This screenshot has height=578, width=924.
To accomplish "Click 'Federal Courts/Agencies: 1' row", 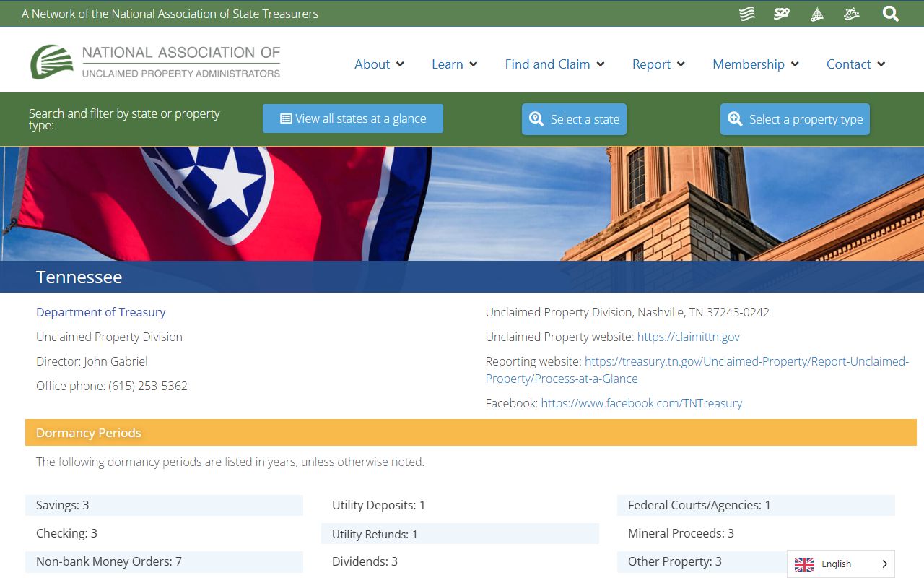I will click(756, 505).
